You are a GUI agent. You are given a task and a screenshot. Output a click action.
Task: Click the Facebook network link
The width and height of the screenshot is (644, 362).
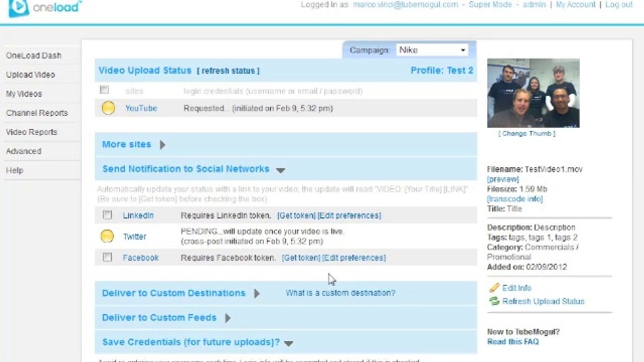coord(140,257)
